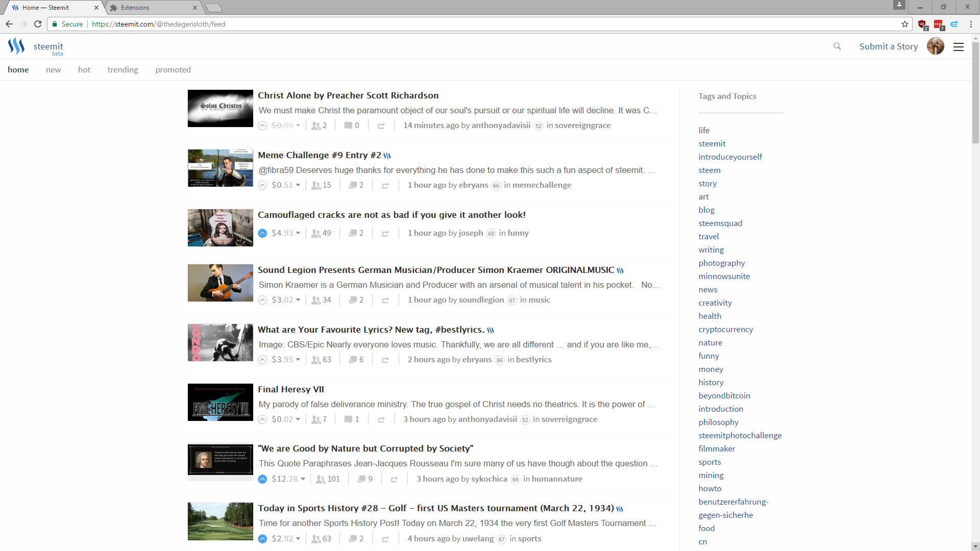Open the beyondbitcoin tag

pyautogui.click(x=724, y=396)
